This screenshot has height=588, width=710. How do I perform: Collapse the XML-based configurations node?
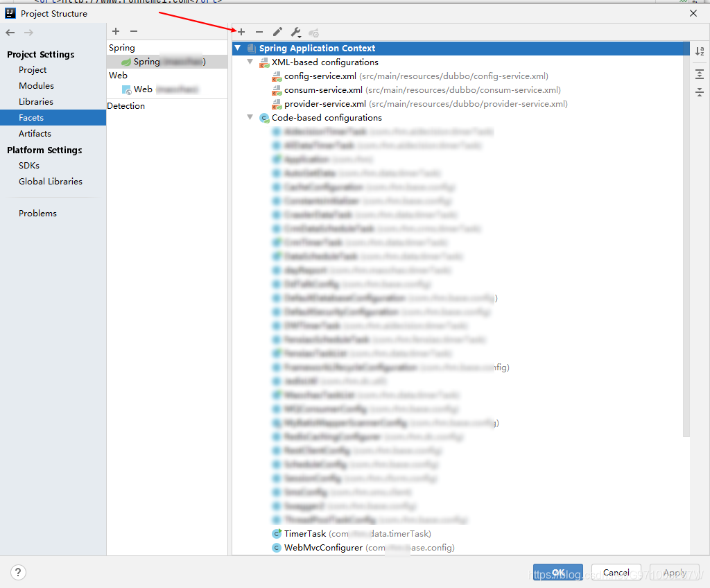[x=250, y=62]
